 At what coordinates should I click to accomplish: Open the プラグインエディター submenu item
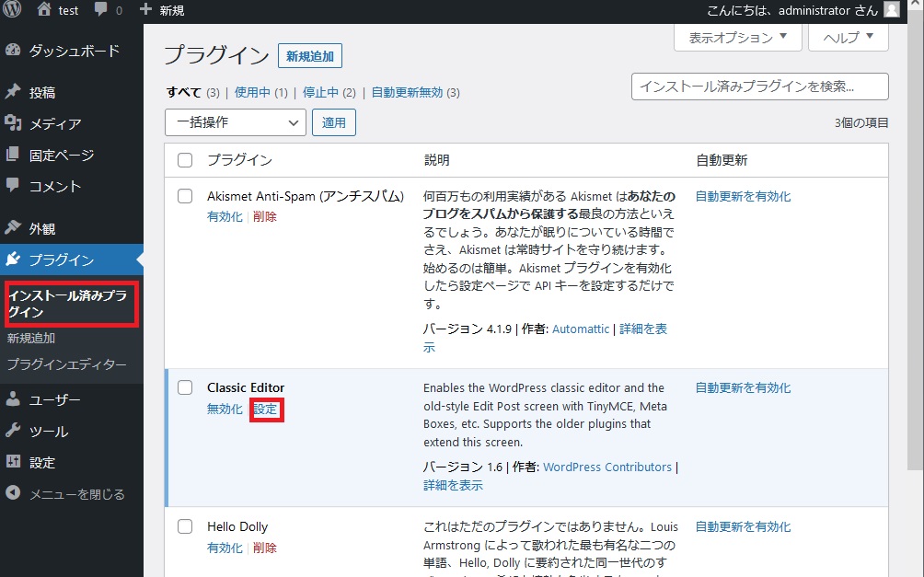[66, 364]
